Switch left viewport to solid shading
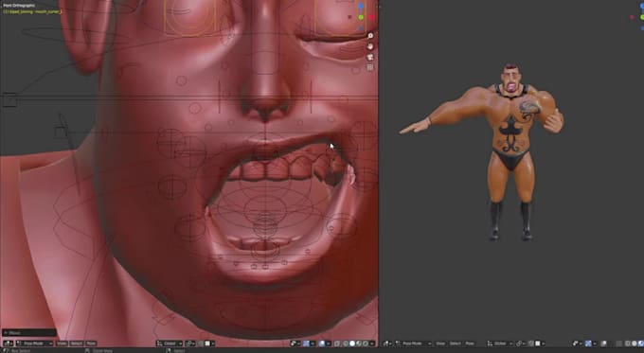 [x=352, y=344]
